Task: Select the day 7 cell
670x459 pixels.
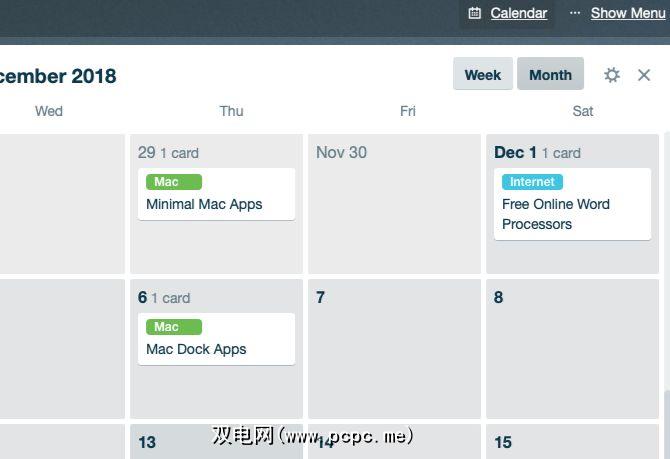Action: click(394, 360)
